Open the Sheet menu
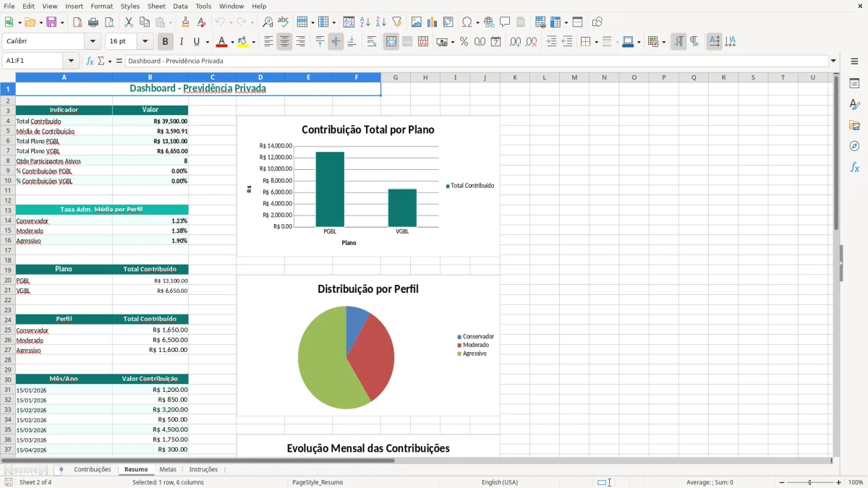868x488 pixels. (156, 6)
